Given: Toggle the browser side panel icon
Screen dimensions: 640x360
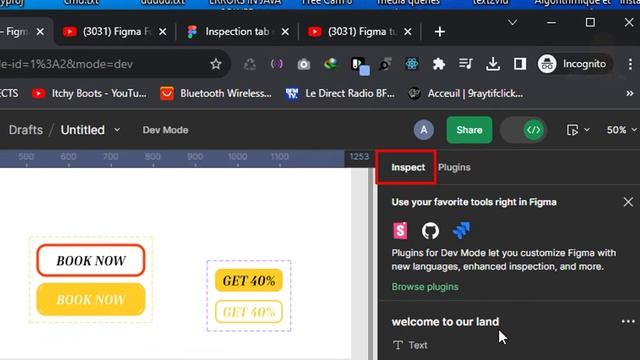Looking at the screenshot, I should click(520, 64).
